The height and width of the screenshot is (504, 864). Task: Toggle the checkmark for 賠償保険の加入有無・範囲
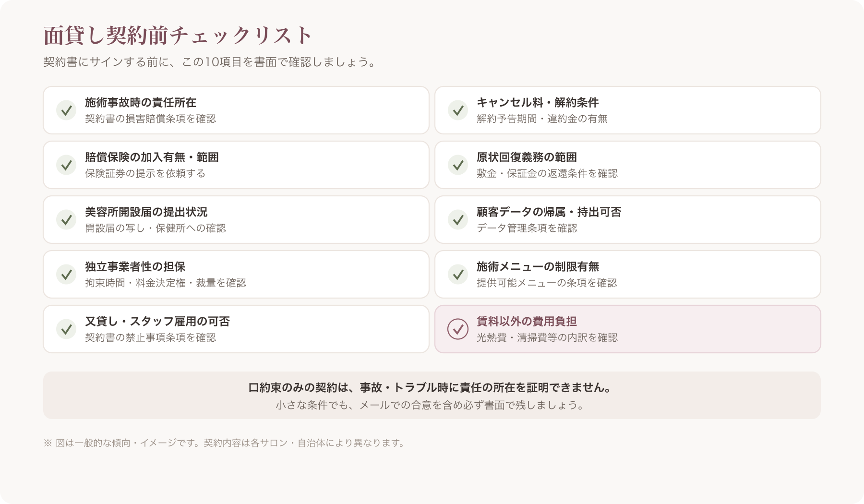pos(66,165)
